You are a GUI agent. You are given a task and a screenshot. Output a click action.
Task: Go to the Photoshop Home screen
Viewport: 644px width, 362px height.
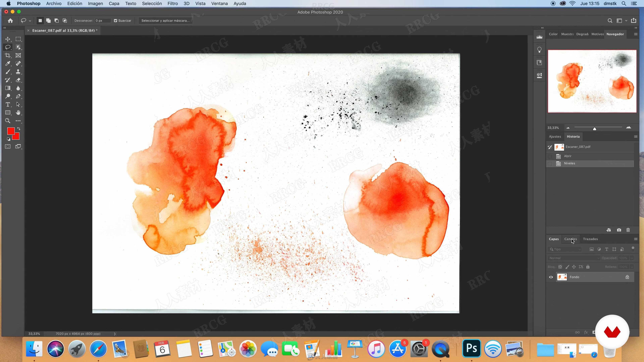tap(10, 20)
